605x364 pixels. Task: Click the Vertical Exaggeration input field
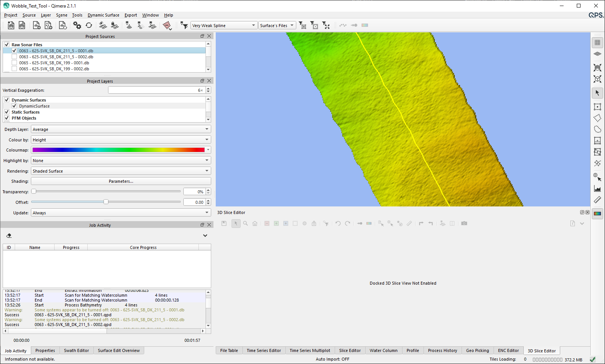tap(156, 90)
